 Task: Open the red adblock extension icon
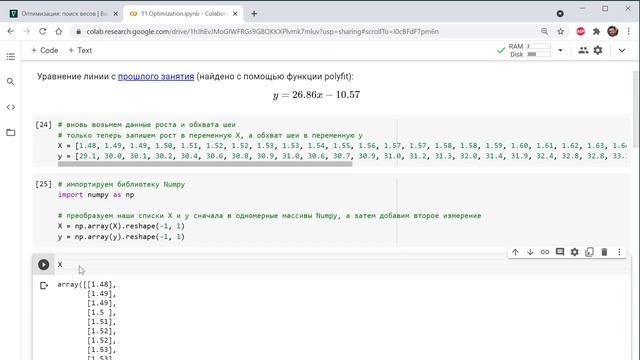[580, 31]
